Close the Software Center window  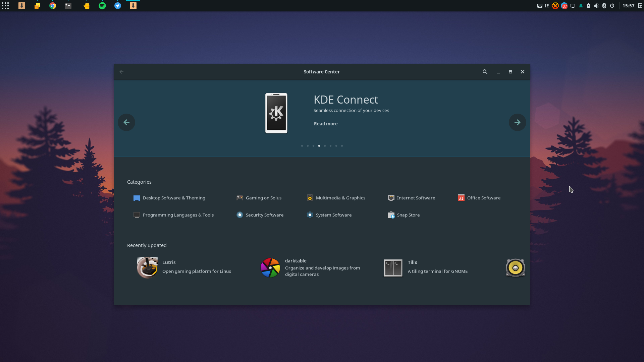(523, 72)
